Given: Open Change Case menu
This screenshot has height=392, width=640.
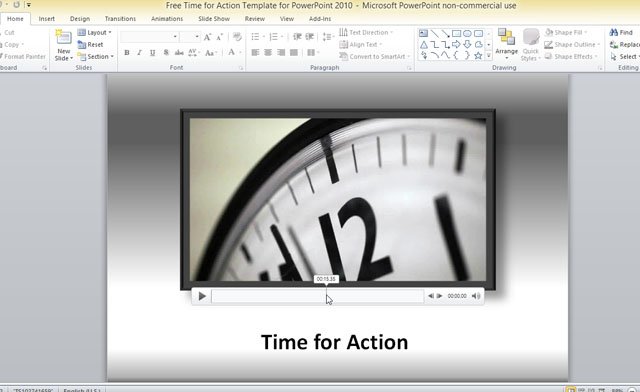Looking at the screenshot, I should point(211,53).
